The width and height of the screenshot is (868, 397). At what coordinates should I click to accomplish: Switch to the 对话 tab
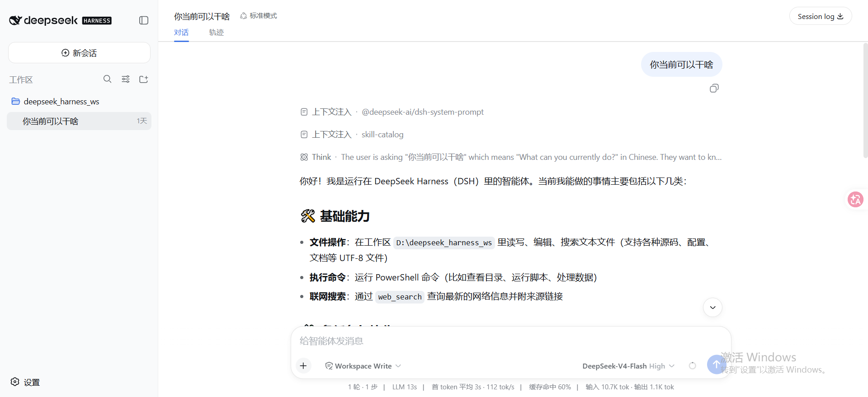181,33
